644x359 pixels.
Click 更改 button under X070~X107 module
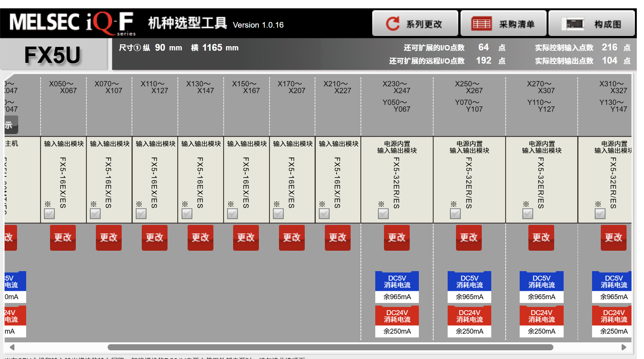coord(109,237)
